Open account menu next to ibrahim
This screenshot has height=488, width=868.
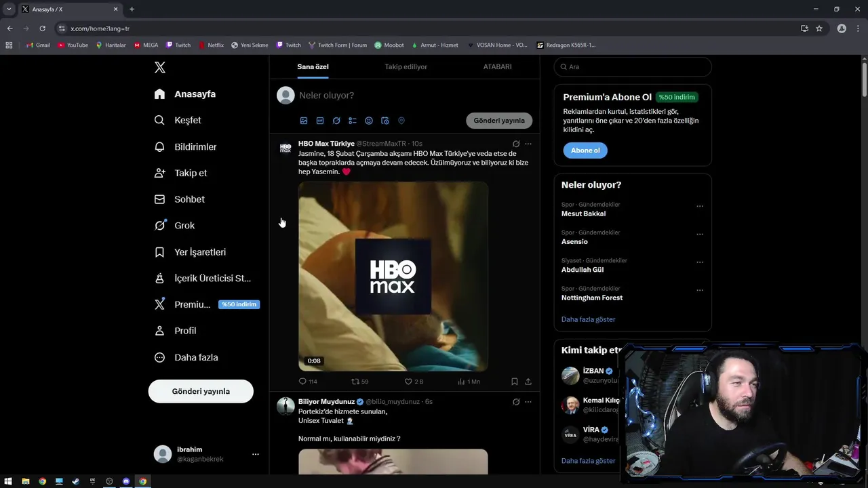[x=255, y=454]
